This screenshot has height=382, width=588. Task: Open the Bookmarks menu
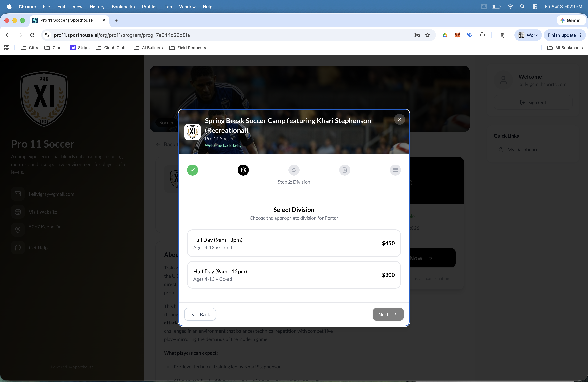tap(123, 7)
